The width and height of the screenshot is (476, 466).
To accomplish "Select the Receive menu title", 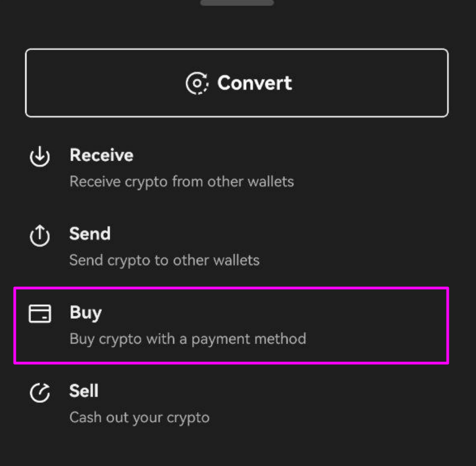I will (101, 155).
